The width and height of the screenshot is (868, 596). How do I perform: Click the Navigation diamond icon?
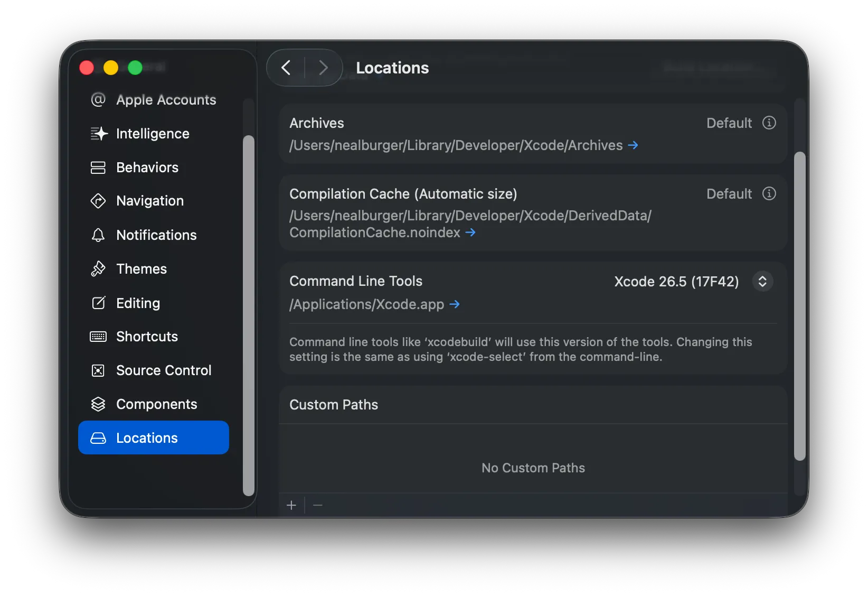coord(98,201)
